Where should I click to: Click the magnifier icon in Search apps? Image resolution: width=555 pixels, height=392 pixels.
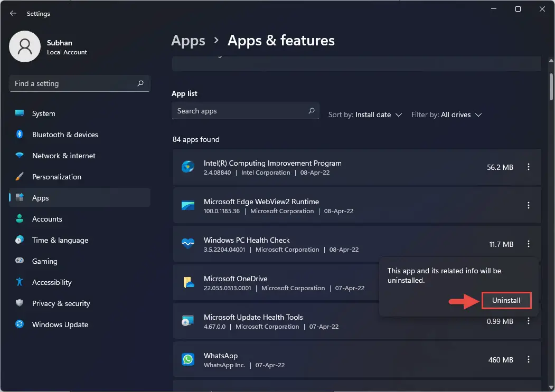pos(312,111)
